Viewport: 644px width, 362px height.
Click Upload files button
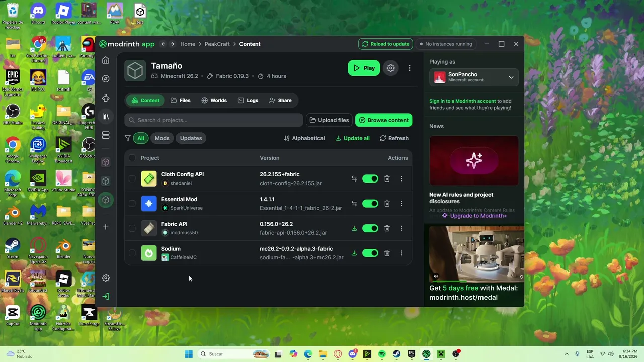click(329, 120)
